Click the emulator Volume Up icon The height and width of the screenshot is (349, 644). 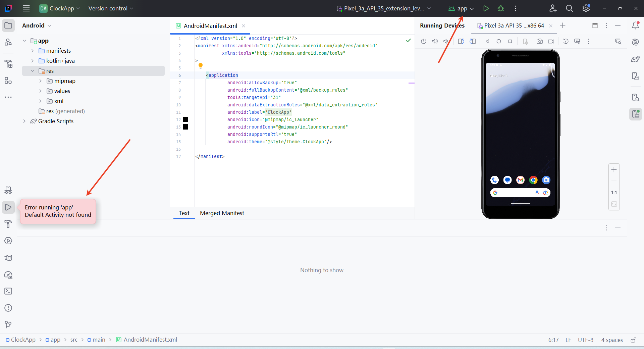(435, 41)
